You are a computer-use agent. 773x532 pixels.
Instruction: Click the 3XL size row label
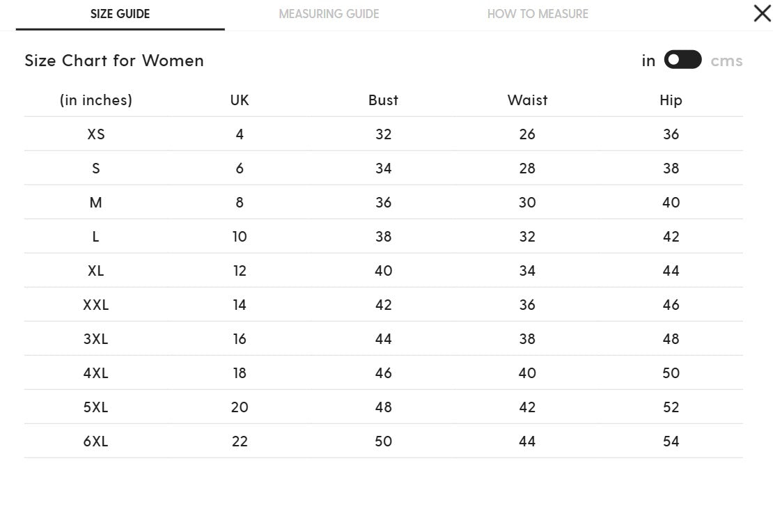(x=95, y=338)
